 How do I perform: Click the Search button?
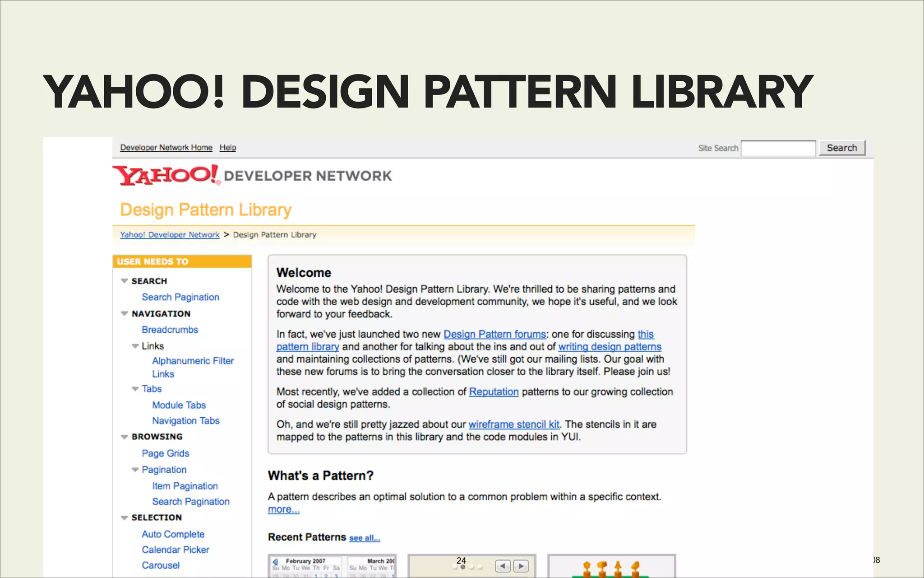point(842,148)
